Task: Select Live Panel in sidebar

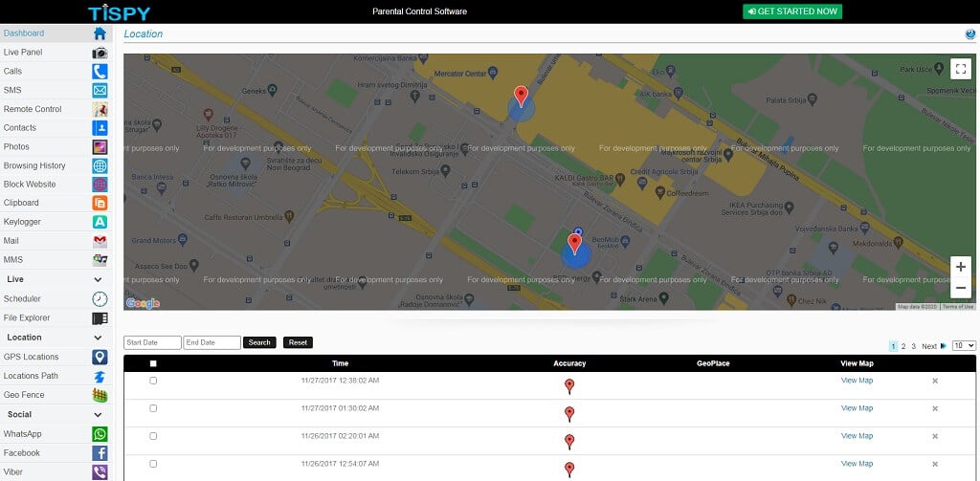Action: (x=23, y=53)
